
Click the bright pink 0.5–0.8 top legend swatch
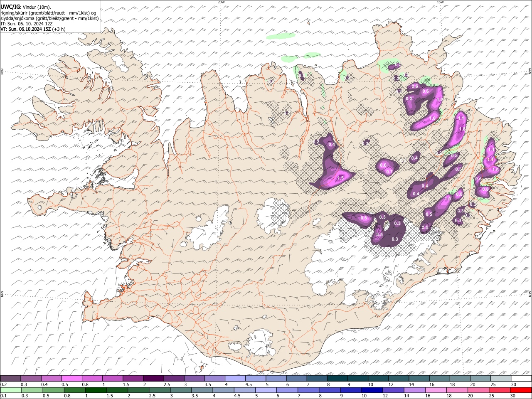tap(71, 378)
